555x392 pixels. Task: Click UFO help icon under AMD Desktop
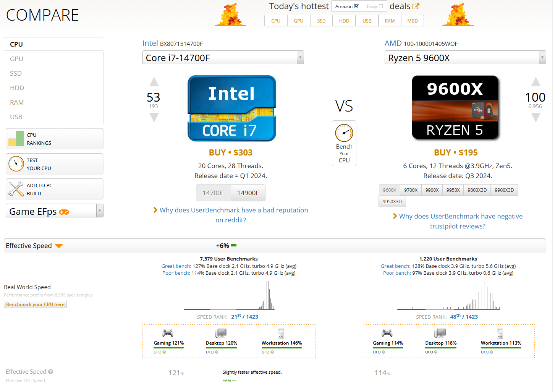[436, 352]
